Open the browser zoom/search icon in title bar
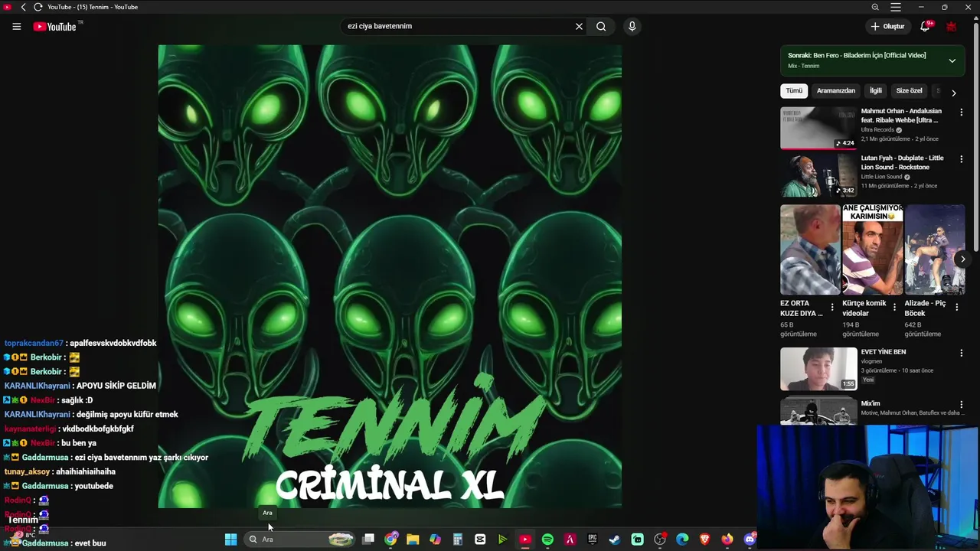 point(875,7)
